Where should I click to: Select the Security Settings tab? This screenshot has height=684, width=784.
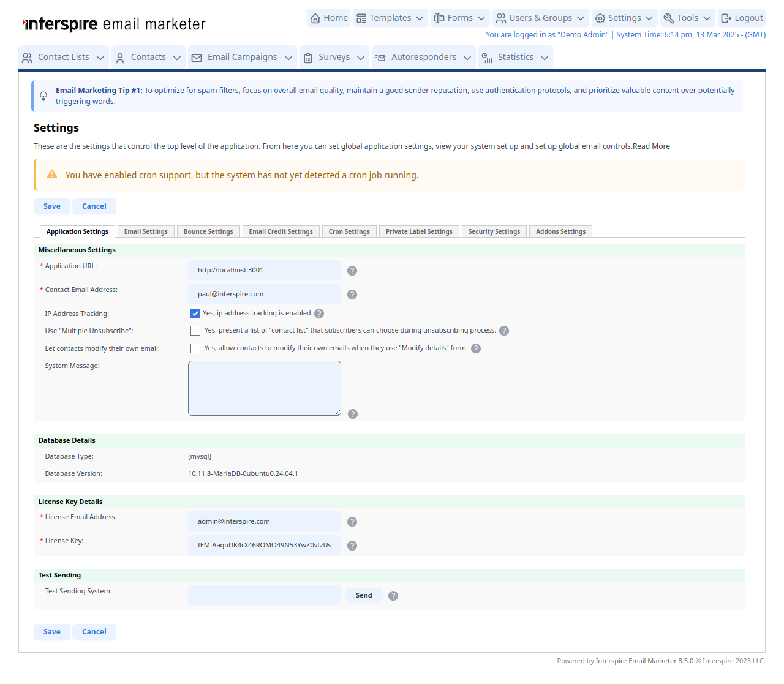tap(494, 231)
